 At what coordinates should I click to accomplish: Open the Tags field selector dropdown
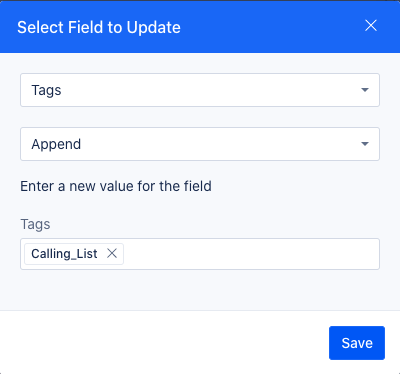click(x=200, y=90)
